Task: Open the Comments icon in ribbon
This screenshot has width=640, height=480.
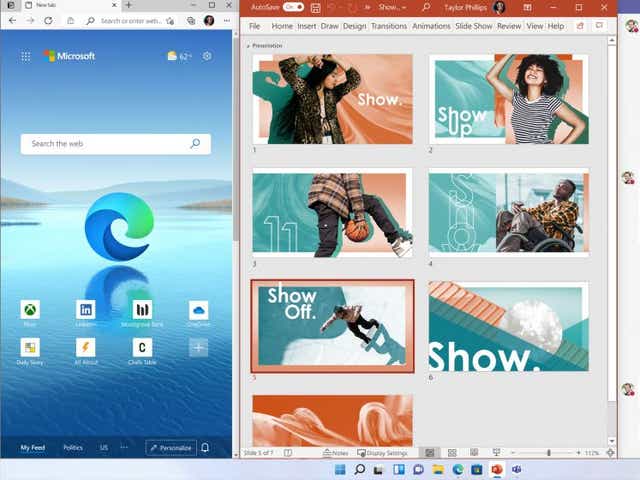Action: (x=599, y=26)
